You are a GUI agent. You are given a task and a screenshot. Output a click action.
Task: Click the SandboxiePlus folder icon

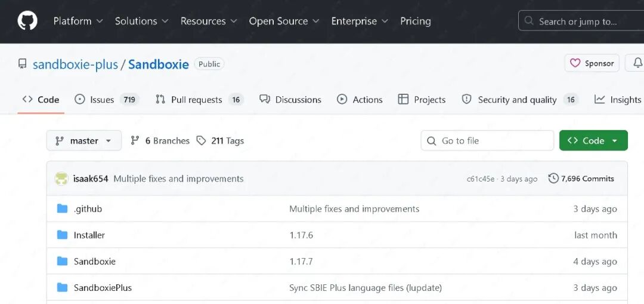pyautogui.click(x=62, y=287)
